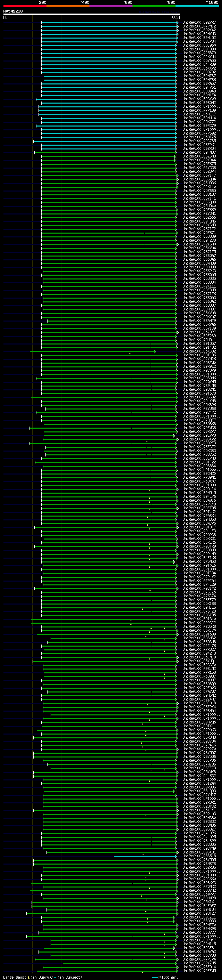Select UniRef100_B9HVM3 label
This screenshot has height=980, width=222.
tap(199, 34)
